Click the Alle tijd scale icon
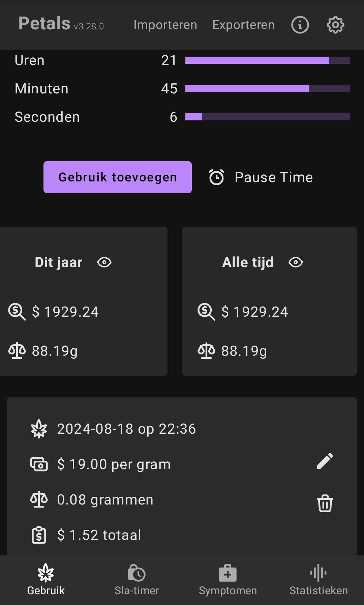The height and width of the screenshot is (605, 364). [206, 351]
